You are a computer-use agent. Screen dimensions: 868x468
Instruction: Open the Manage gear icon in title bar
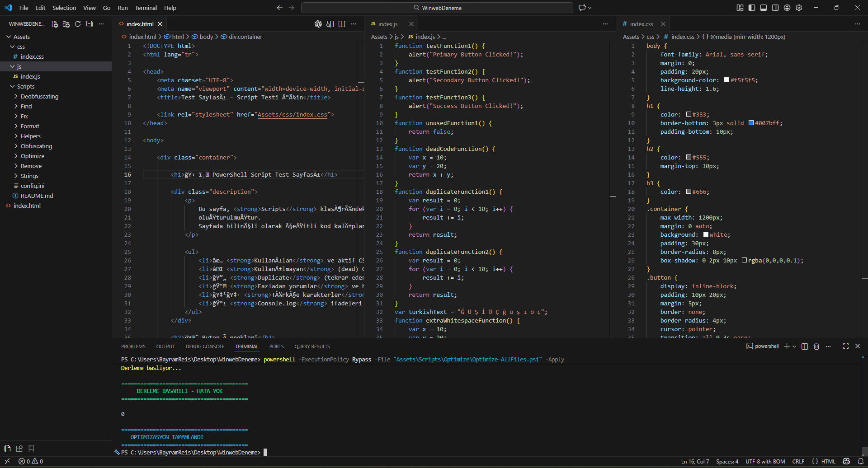799,8
